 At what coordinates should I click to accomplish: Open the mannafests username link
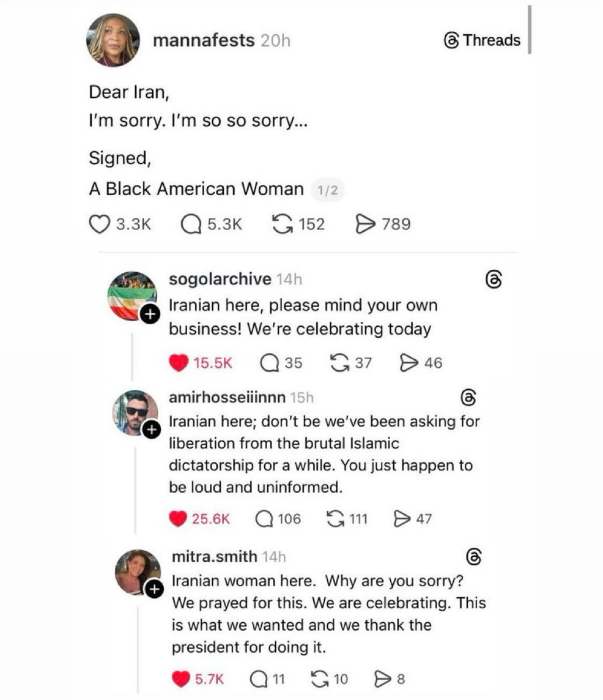click(203, 40)
